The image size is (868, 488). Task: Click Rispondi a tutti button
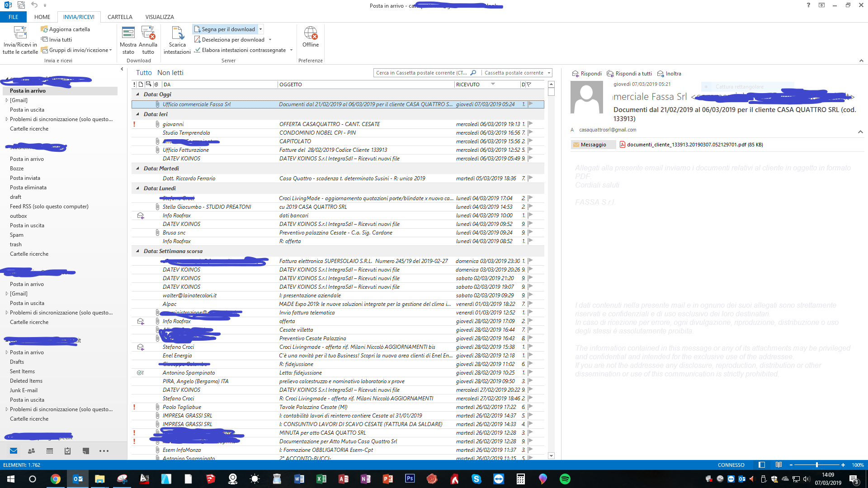[629, 74]
